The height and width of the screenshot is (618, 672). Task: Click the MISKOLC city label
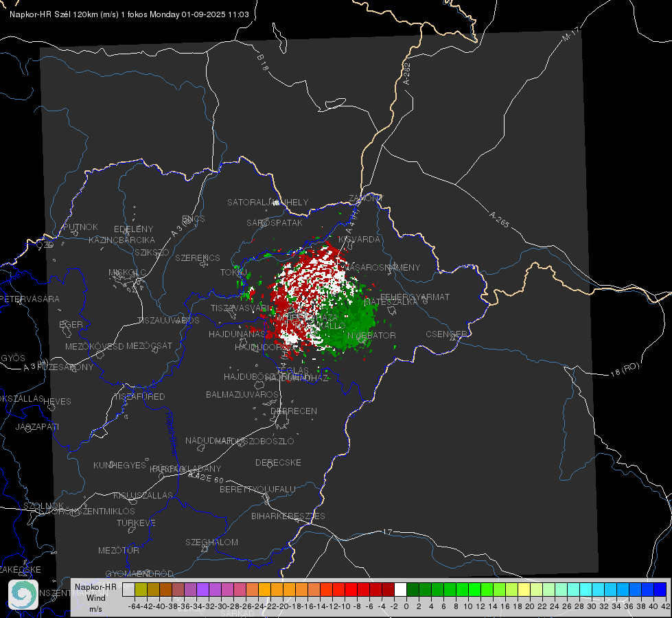[x=127, y=273]
